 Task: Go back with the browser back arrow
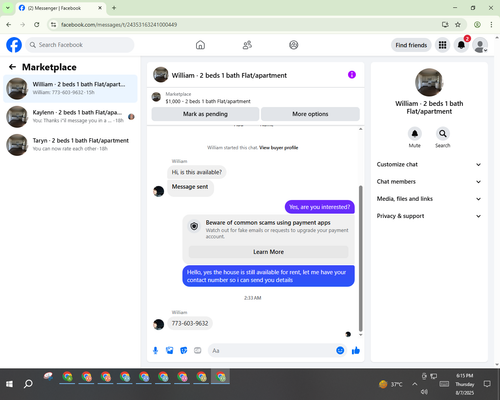9,24
